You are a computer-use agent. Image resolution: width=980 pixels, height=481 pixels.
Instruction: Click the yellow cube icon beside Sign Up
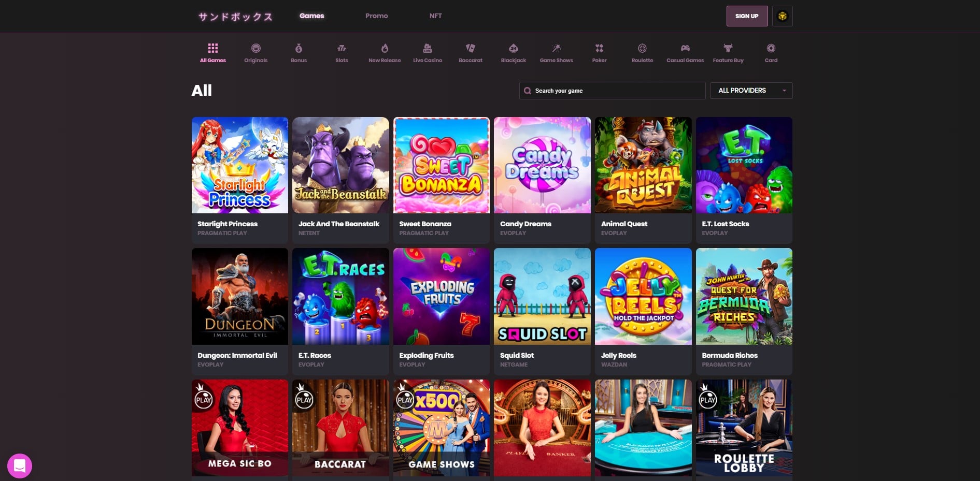click(783, 16)
